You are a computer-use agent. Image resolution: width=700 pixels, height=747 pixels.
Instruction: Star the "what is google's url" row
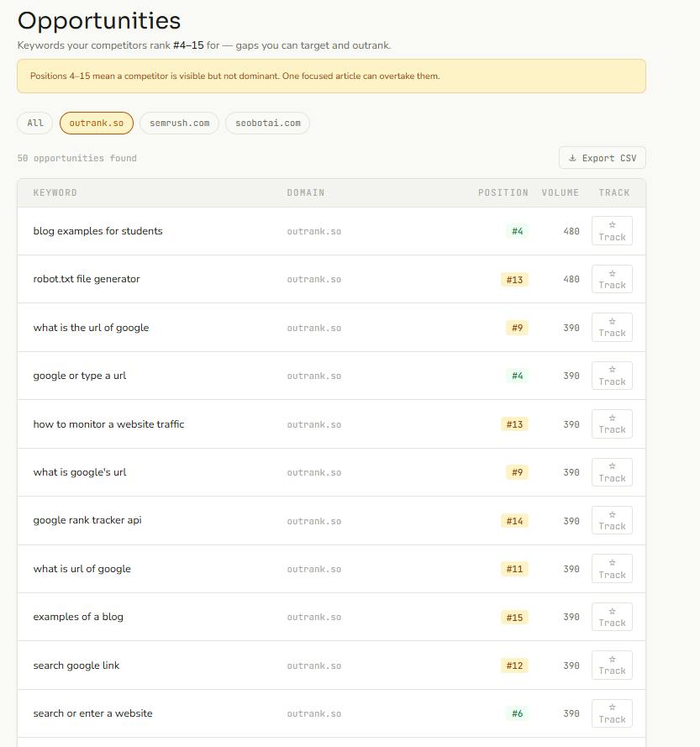click(x=612, y=472)
